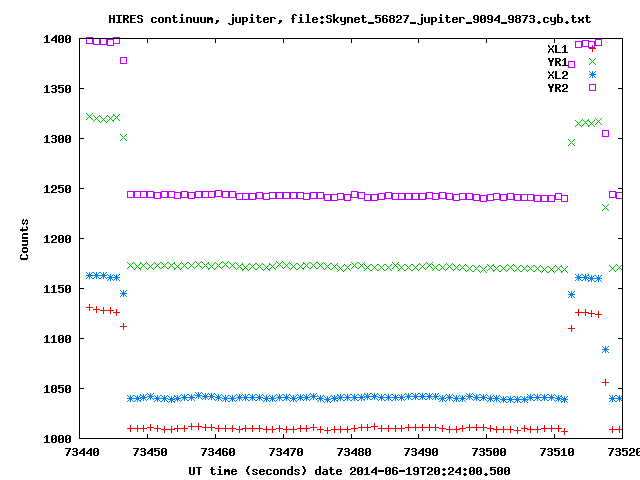The image size is (640, 480).
Task: Click x-axis tick label 73510
Action: (556, 452)
